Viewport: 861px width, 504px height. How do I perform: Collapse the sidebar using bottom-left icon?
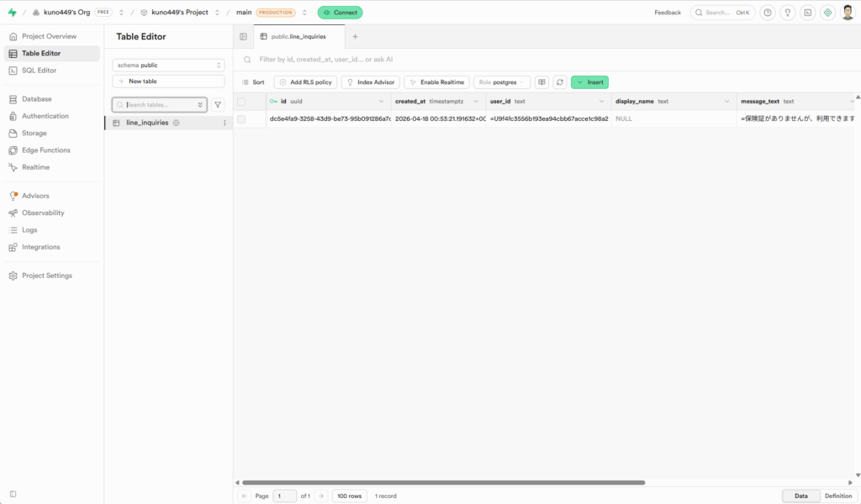[13, 494]
